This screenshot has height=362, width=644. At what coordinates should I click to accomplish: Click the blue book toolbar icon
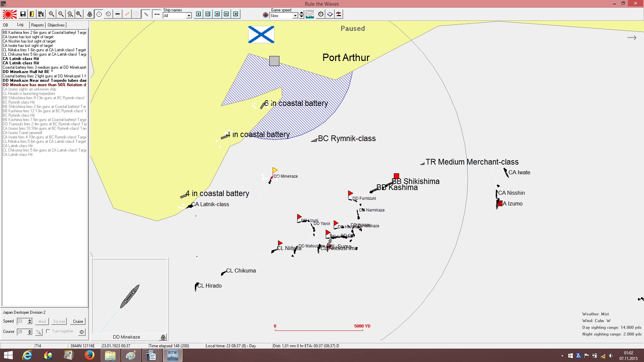click(x=330, y=14)
